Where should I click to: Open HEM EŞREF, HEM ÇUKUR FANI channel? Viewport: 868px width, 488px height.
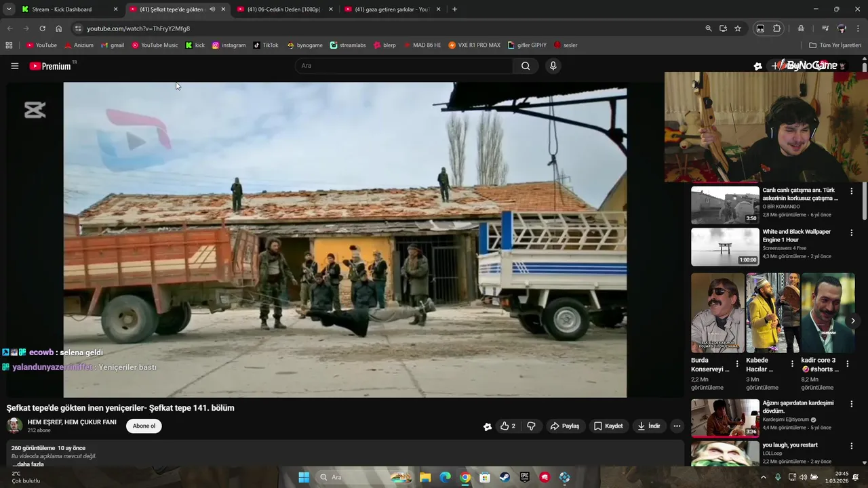coord(72,422)
